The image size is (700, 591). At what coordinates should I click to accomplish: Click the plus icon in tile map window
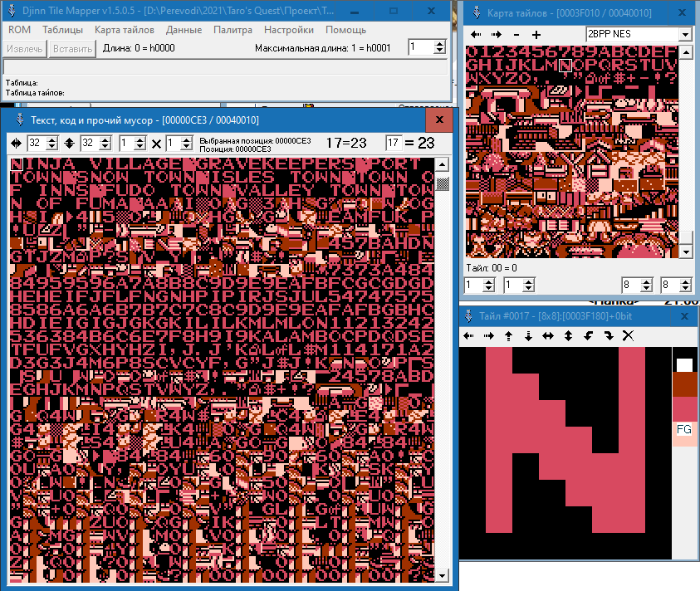(x=536, y=34)
